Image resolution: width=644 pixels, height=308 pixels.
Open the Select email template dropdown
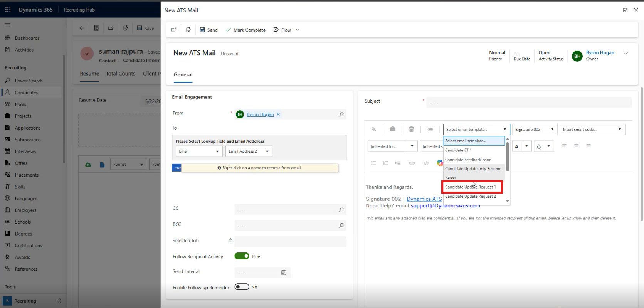(476, 130)
